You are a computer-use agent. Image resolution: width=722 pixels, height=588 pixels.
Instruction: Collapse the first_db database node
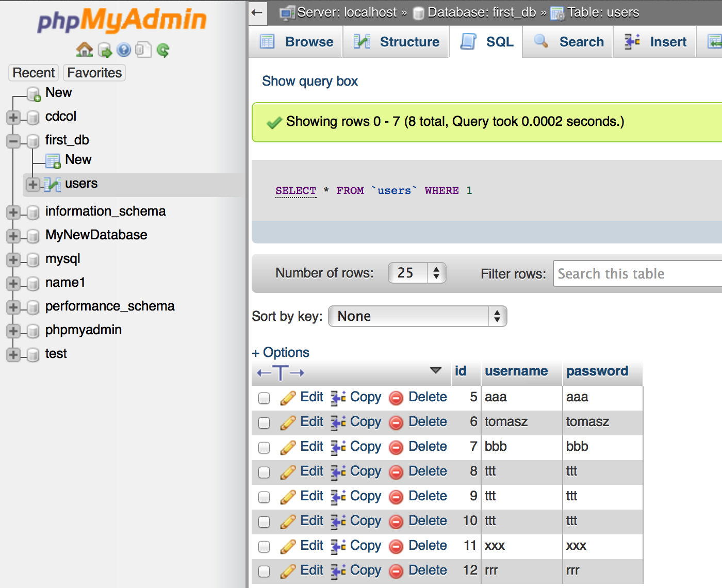point(13,141)
